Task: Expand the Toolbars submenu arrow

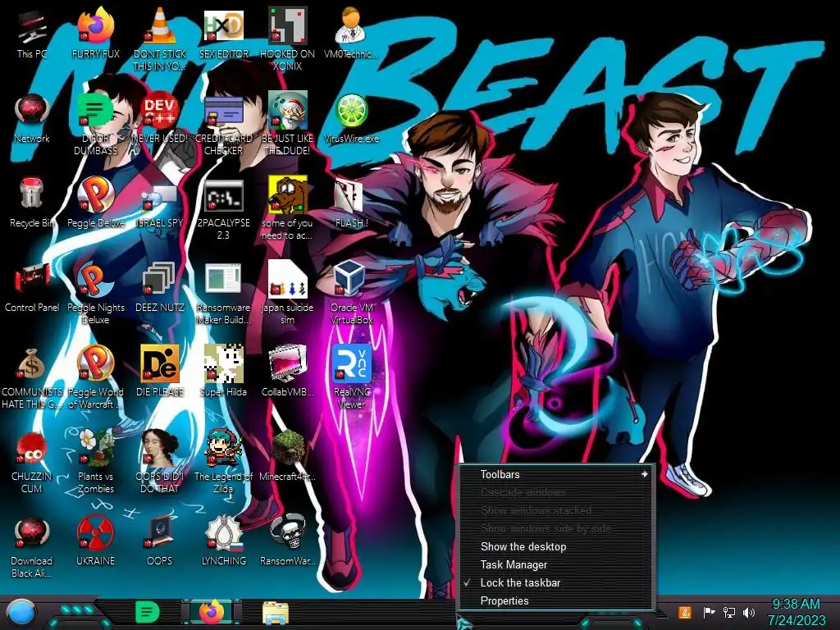Action: tap(645, 474)
